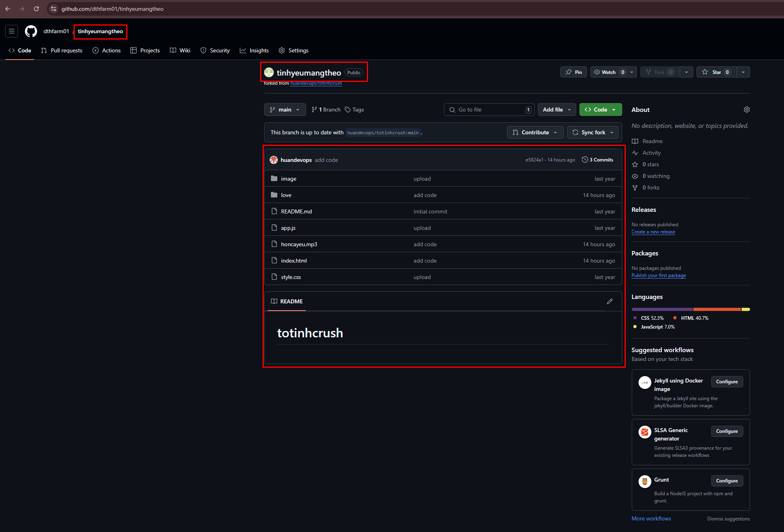Switch to the Actions tab

pos(107,50)
